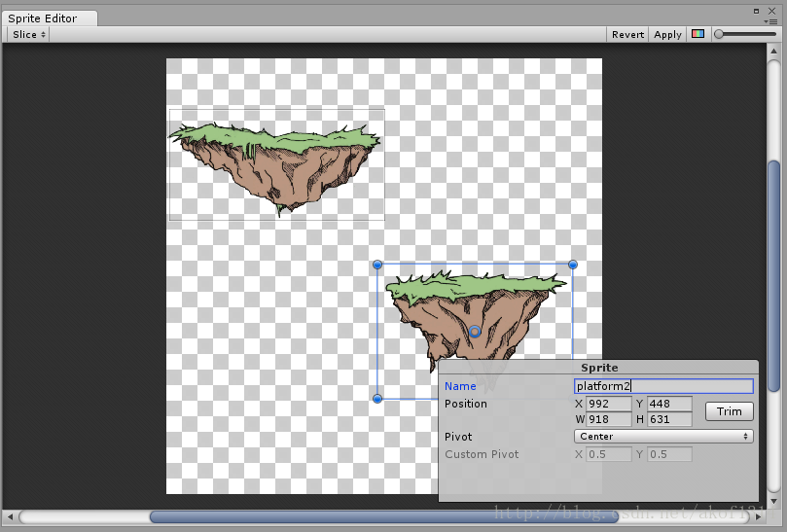Click the vertical scrollbar thumb
This screenshot has width=787, height=532.
coord(773,275)
